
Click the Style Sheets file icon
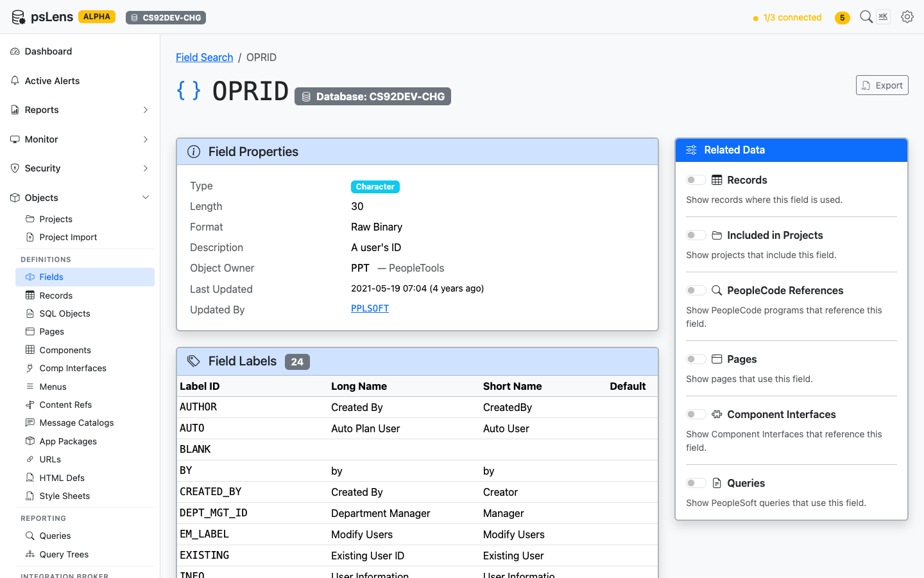tap(30, 496)
